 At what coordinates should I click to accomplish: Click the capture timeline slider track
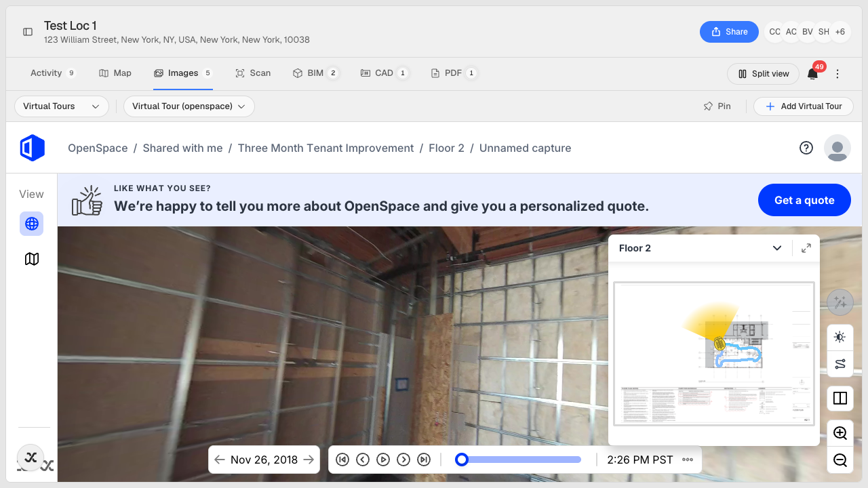point(519,460)
